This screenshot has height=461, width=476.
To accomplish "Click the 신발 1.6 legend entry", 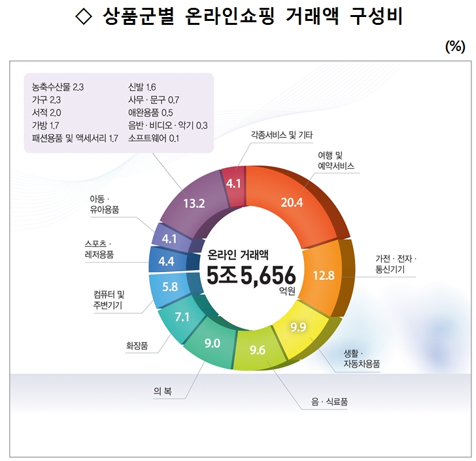I will (x=142, y=87).
